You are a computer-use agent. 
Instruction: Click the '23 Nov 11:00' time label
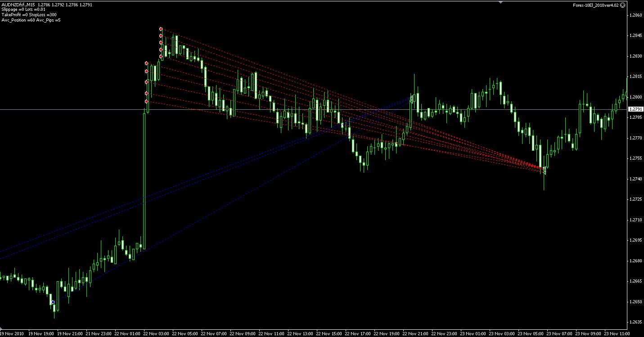[x=617, y=334]
